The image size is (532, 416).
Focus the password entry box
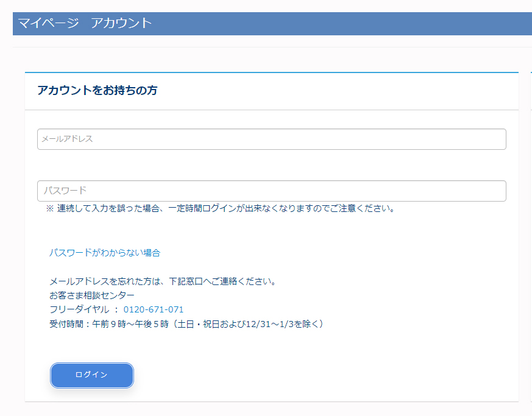(272, 191)
